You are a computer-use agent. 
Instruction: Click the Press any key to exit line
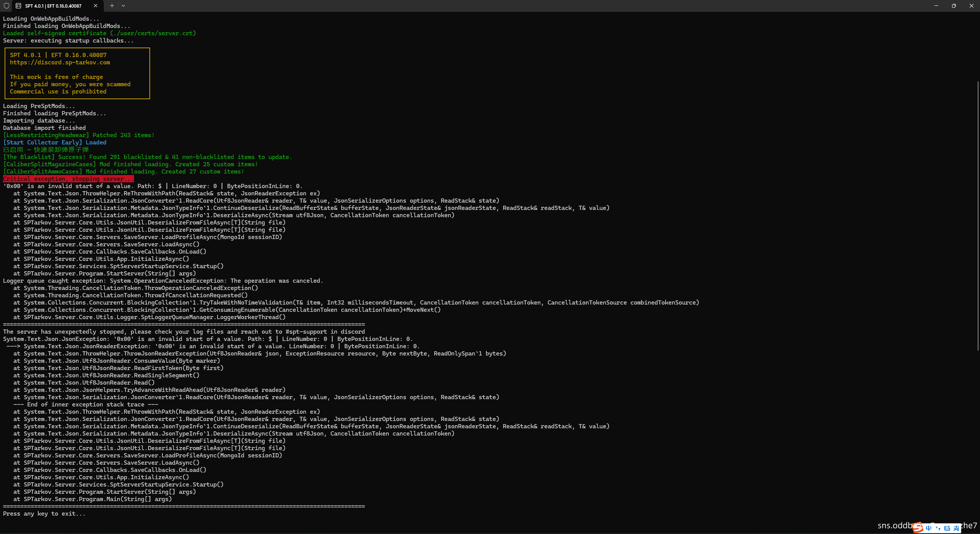click(x=44, y=514)
